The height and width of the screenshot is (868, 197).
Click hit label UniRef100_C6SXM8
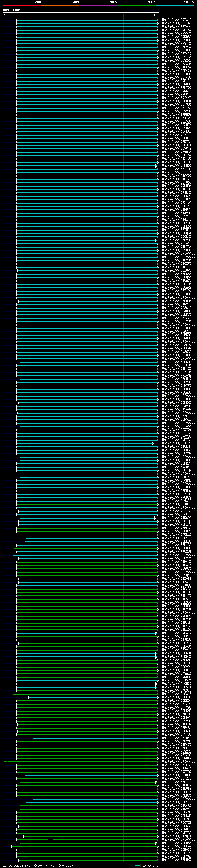(x=177, y=64)
